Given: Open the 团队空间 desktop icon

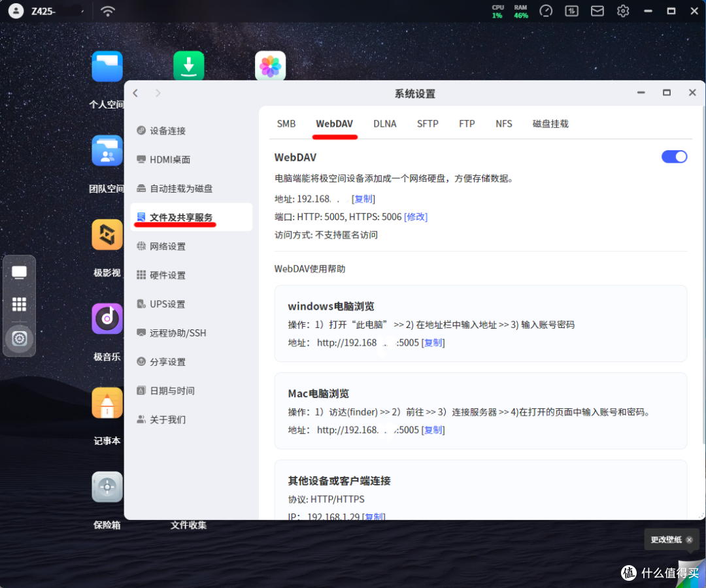Looking at the screenshot, I should pyautogui.click(x=107, y=151).
